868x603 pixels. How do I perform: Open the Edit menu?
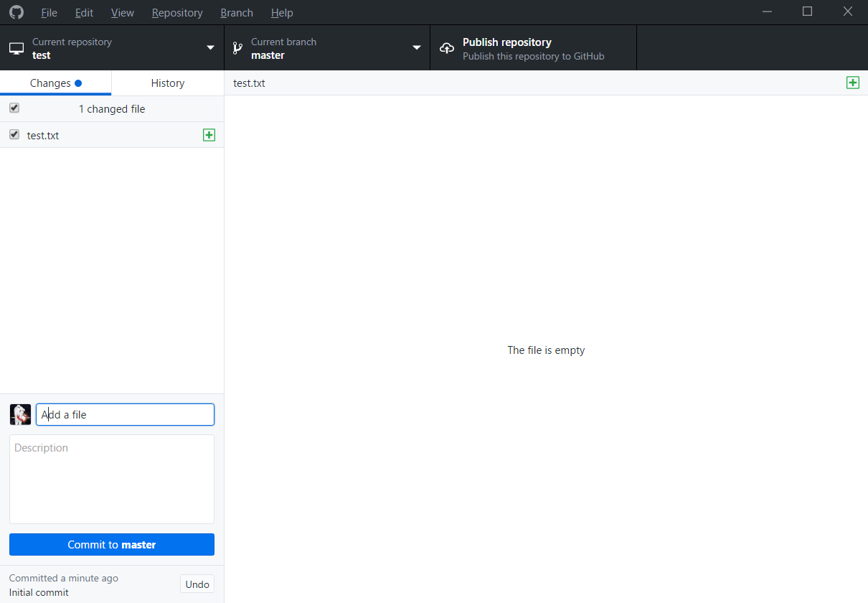click(84, 13)
